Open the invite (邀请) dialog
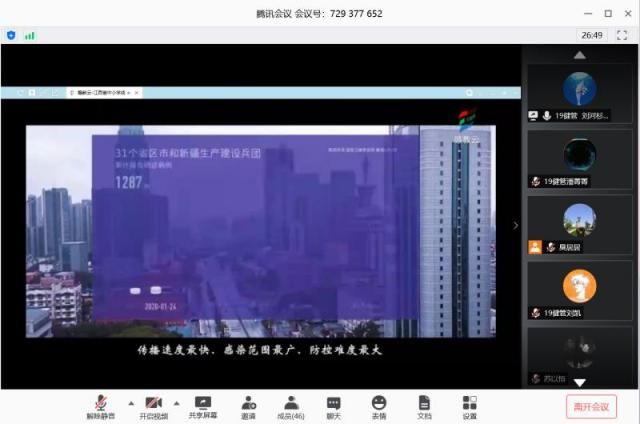 tap(247, 406)
